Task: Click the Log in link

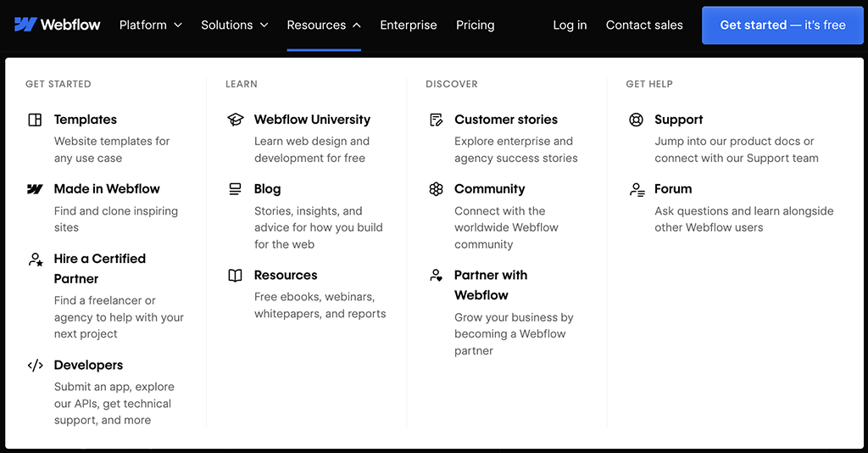Action: click(x=570, y=25)
